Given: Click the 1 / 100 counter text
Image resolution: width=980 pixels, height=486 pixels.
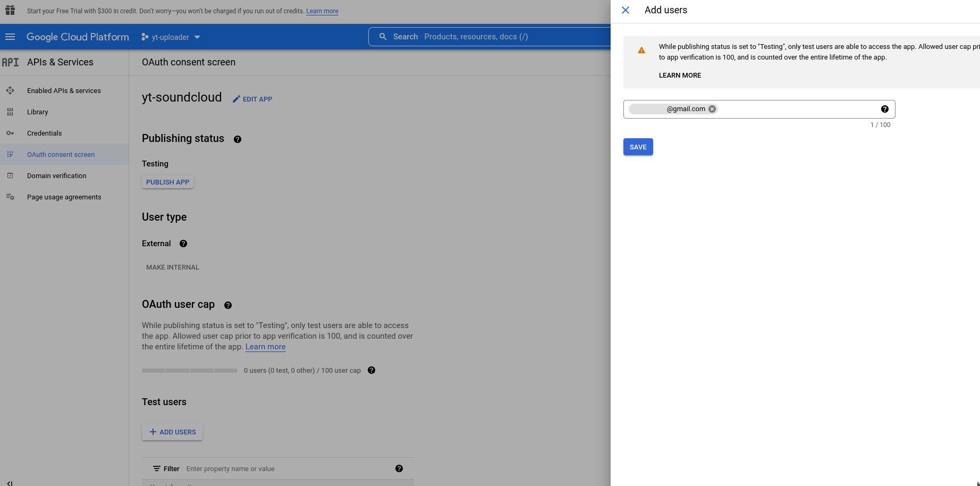Looking at the screenshot, I should pyautogui.click(x=880, y=125).
